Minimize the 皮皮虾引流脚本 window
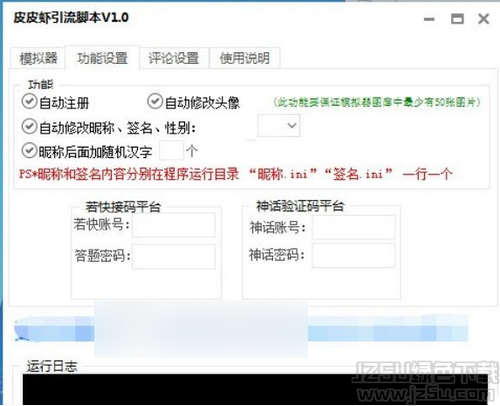 pos(429,19)
